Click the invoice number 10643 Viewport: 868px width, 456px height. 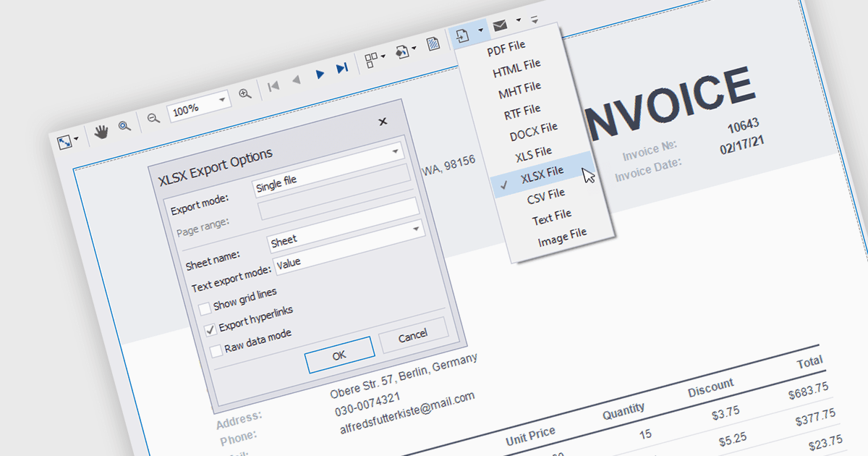(743, 127)
